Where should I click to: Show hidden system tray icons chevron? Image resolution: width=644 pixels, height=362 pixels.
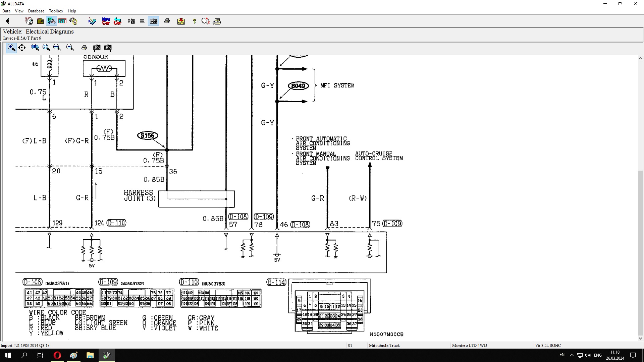tap(572, 355)
